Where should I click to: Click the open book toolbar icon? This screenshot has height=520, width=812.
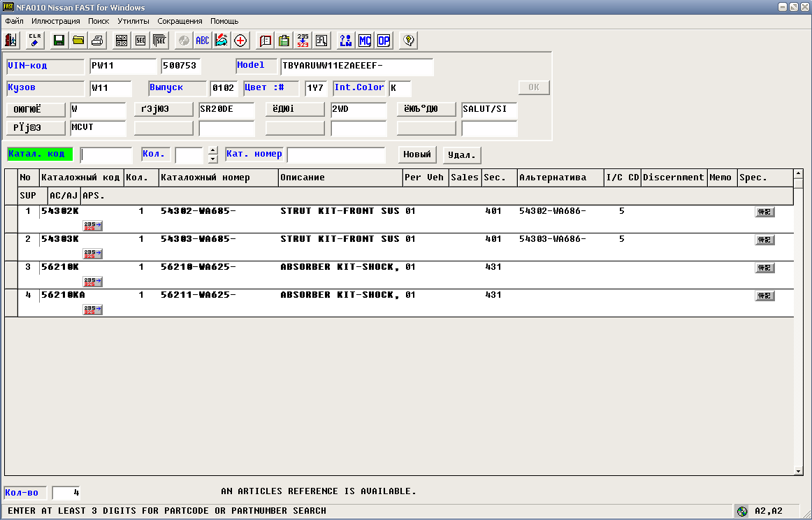pos(265,41)
